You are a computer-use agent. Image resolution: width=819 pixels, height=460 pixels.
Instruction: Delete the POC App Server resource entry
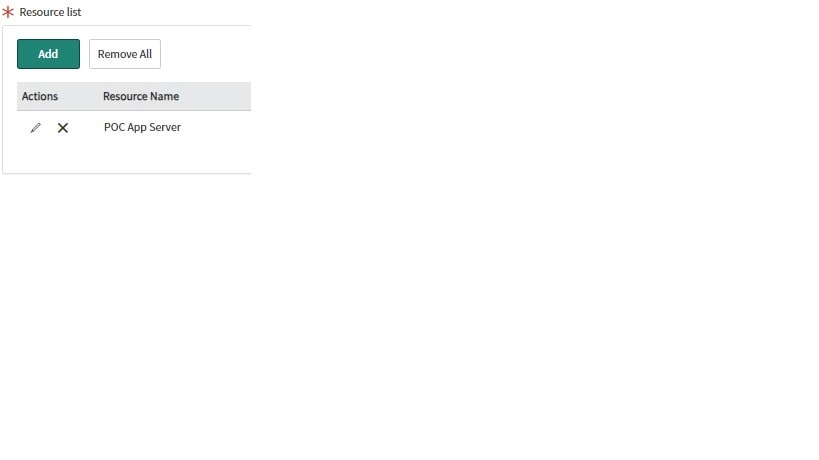click(63, 128)
